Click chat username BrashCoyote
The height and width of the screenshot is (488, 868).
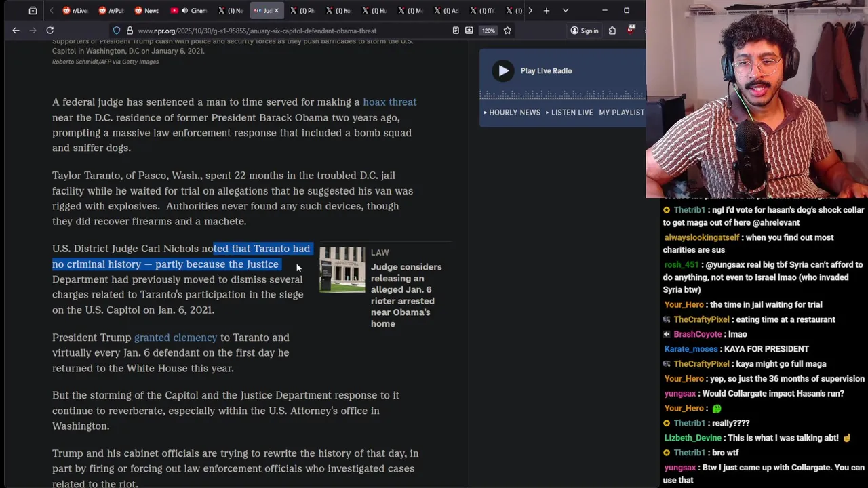698,334
